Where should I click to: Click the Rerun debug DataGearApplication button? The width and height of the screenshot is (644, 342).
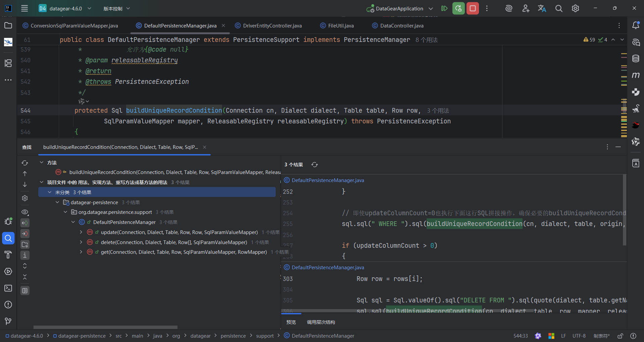click(459, 8)
